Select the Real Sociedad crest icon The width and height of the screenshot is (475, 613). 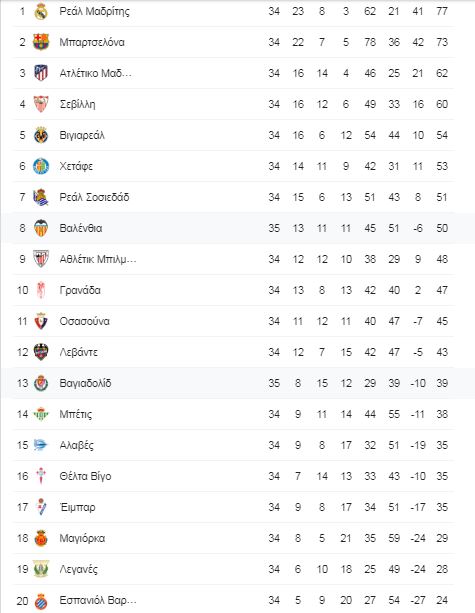[x=41, y=197]
